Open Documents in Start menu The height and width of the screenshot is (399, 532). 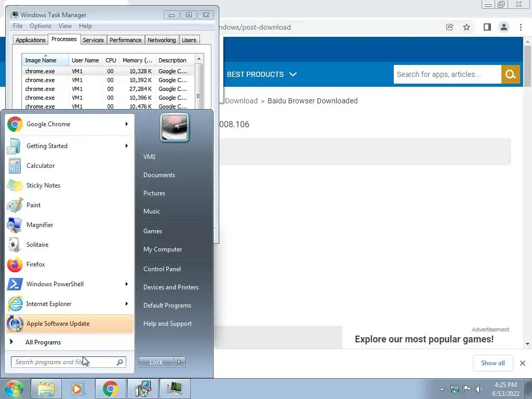click(x=159, y=175)
